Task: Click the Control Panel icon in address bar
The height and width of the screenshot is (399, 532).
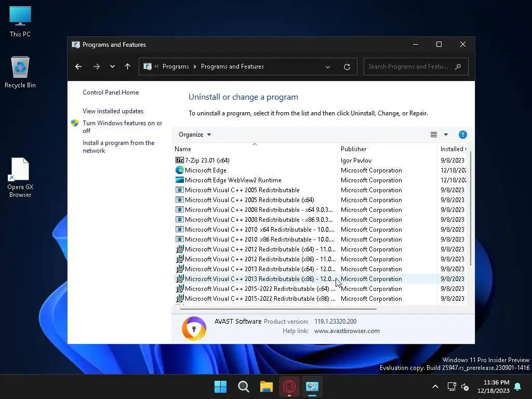Action: (147, 66)
